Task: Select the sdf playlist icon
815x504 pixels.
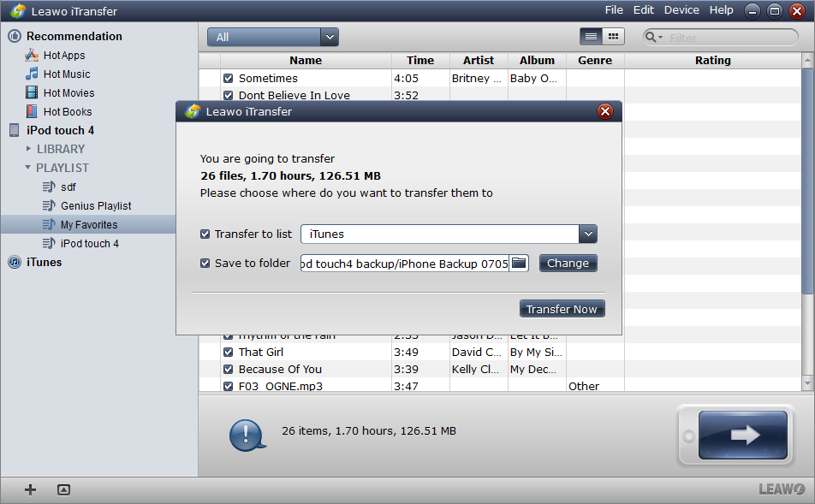Action: pos(49,187)
